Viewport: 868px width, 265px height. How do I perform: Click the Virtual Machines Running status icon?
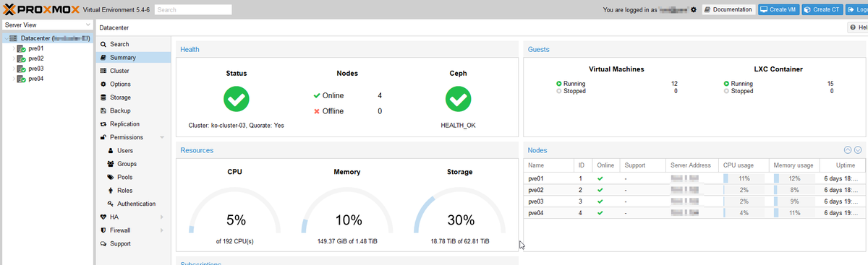[559, 84]
